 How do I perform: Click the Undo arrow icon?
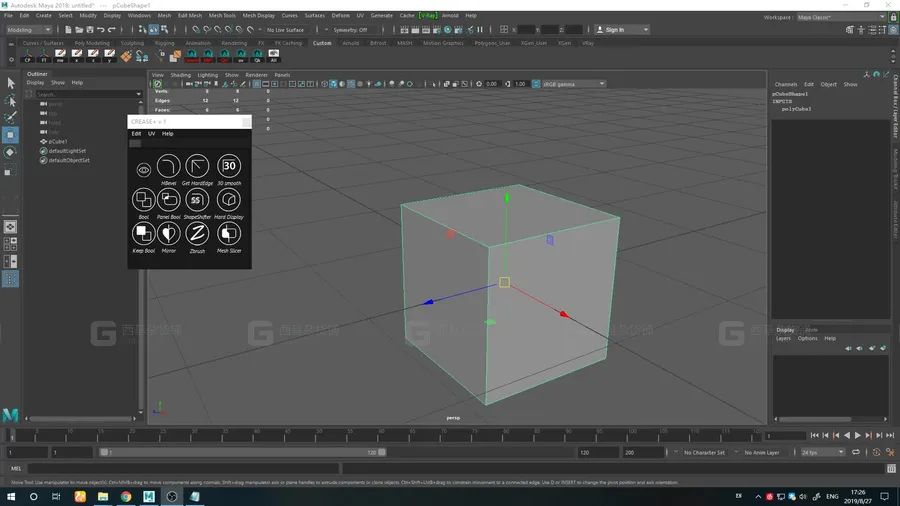click(101, 30)
